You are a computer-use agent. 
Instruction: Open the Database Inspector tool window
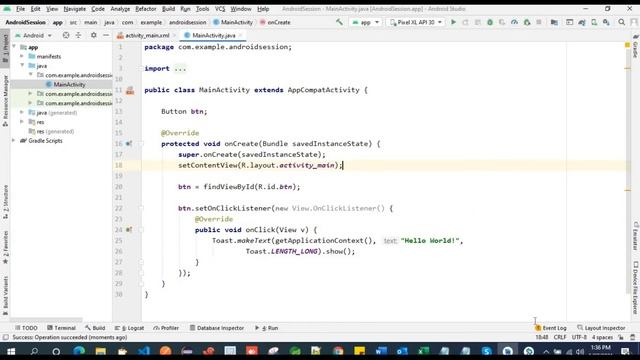pos(217,328)
